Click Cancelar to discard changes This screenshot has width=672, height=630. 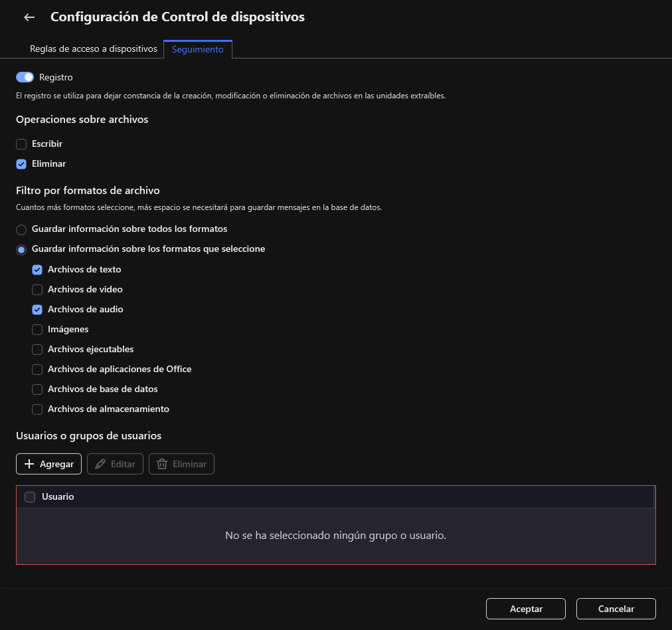616,608
